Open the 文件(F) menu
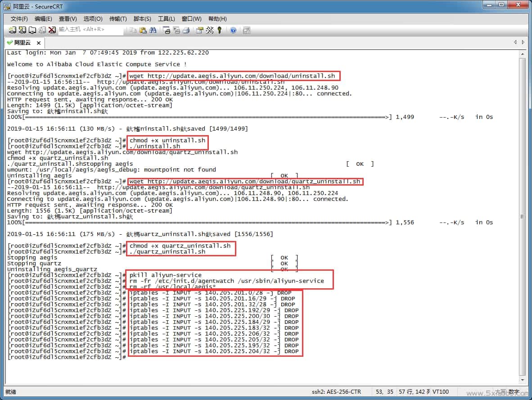532x400 pixels. [19, 19]
